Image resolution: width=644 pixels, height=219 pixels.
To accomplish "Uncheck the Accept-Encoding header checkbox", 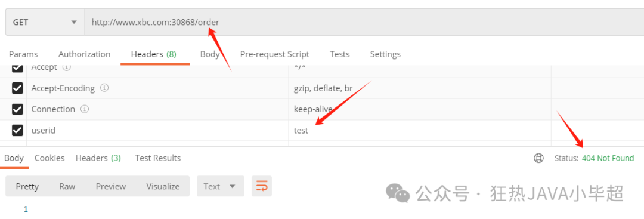I will point(17,88).
